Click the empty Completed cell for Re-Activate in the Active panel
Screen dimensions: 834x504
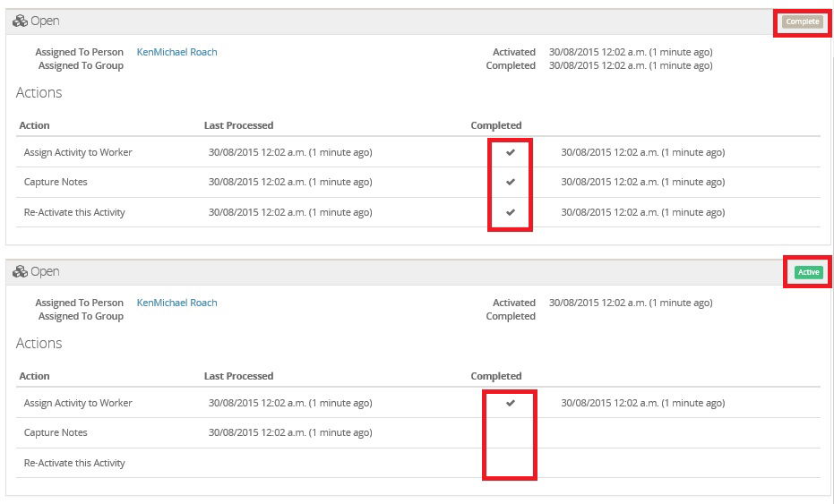[510, 464]
